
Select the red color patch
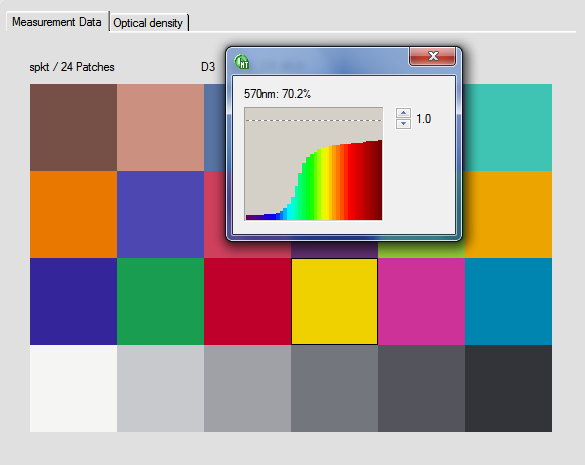[x=247, y=302]
